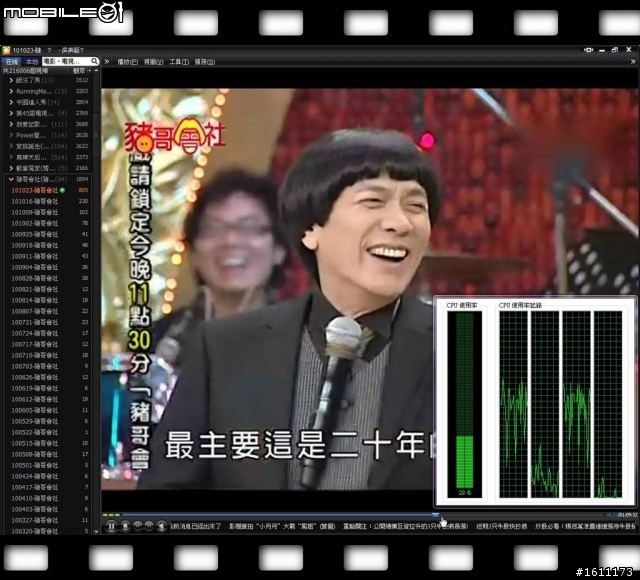Image resolution: width=640 pixels, height=580 pixels.
Task: Expand the 2166-viewers (5) group
Action: [11, 168]
